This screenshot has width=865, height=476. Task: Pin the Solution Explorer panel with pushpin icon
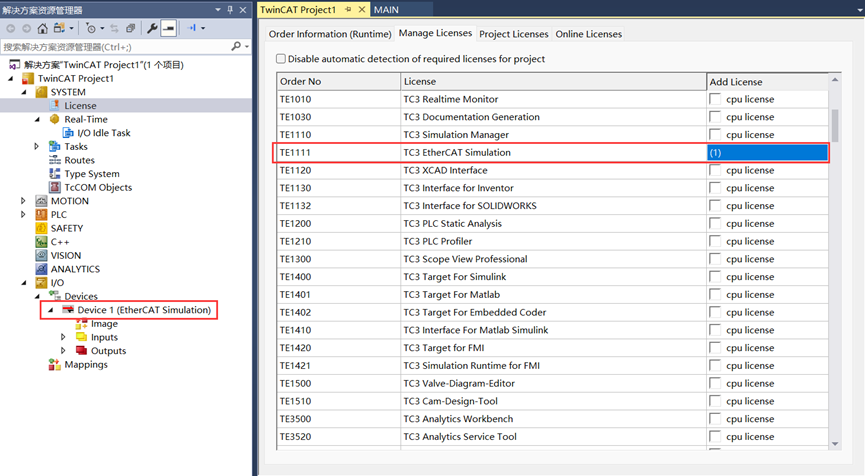pyautogui.click(x=230, y=9)
